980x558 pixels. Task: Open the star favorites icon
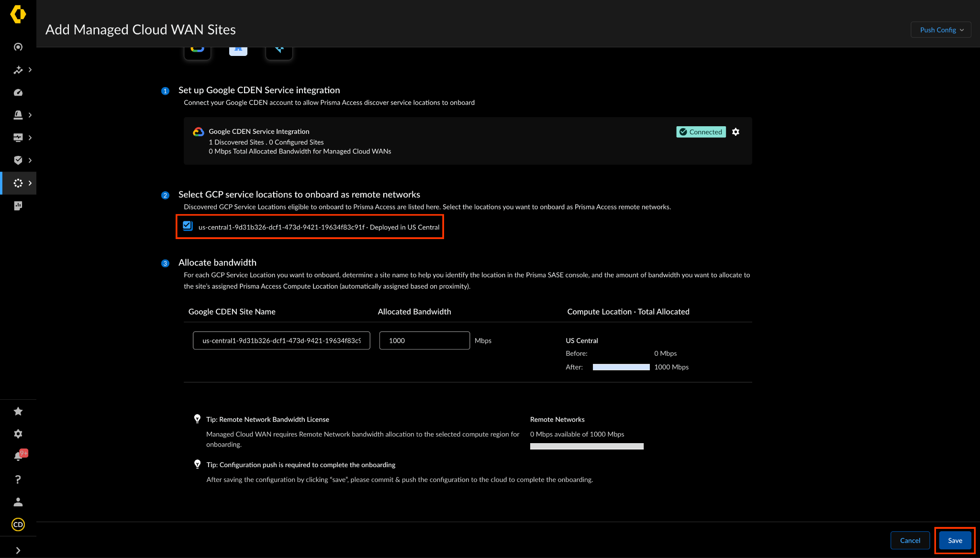[x=18, y=411]
